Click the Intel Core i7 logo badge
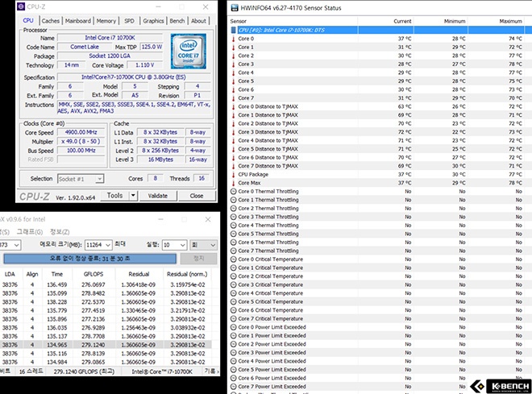 pyautogui.click(x=189, y=51)
